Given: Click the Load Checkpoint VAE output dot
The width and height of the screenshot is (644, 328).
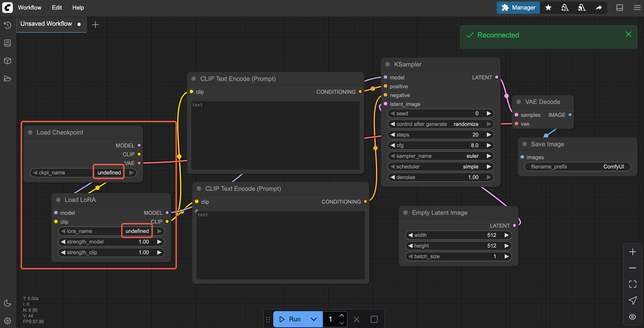Looking at the screenshot, I should coord(139,163).
